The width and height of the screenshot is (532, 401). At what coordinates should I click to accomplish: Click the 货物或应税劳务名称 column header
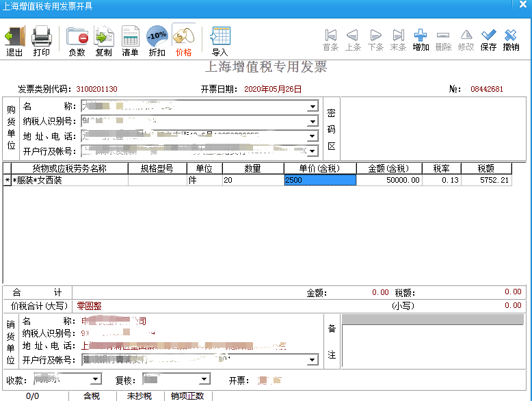[x=70, y=168]
